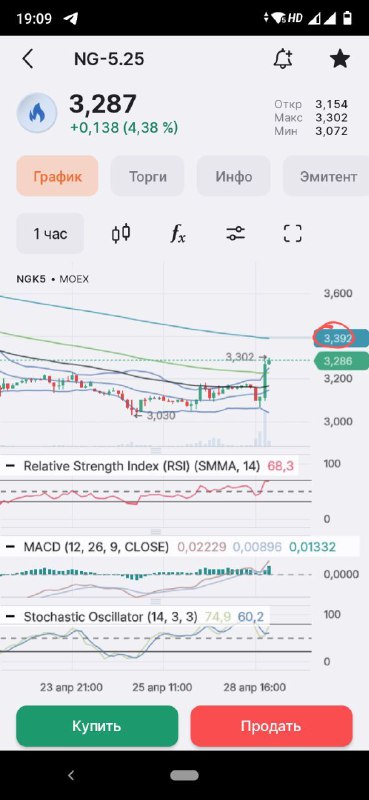369x800 pixels.
Task: Tap the red Продать button
Action: 272,726
